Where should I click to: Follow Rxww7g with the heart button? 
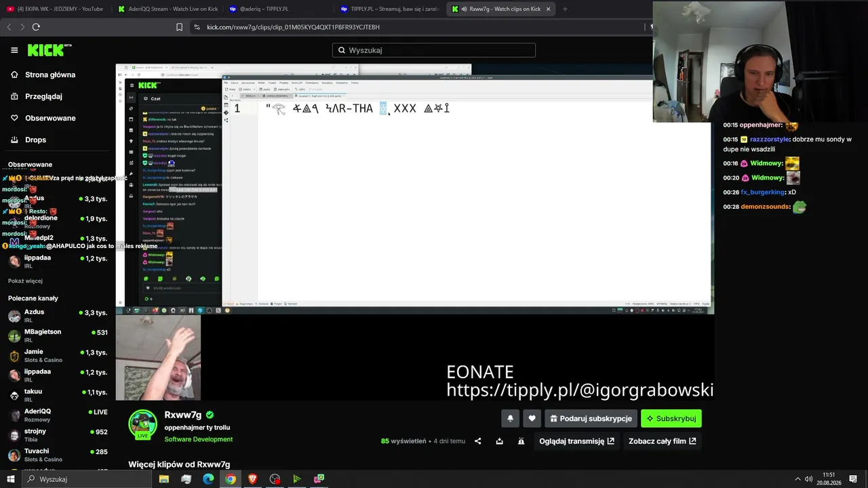pos(532,418)
